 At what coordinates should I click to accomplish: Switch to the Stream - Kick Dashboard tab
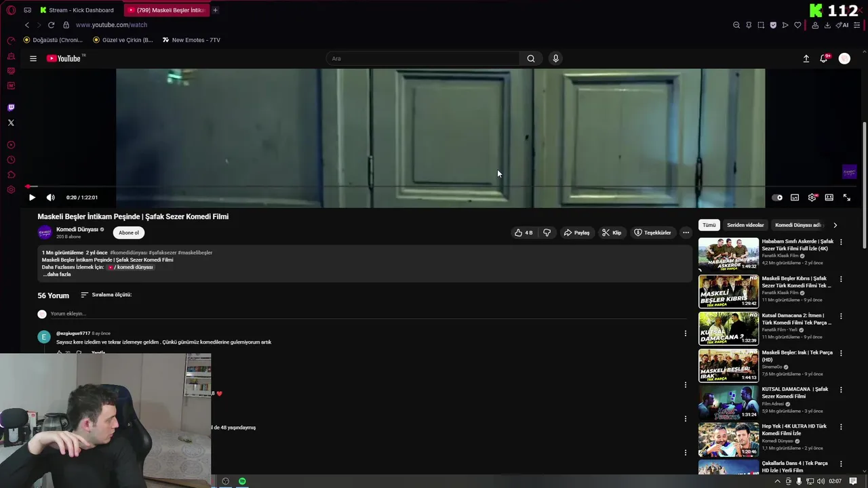point(77,10)
